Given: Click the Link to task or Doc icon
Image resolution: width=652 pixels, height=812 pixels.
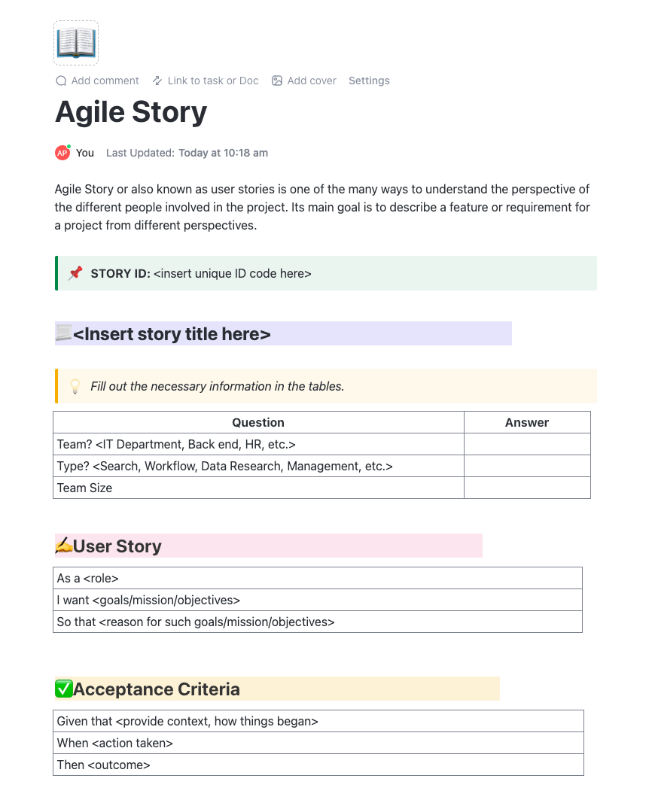Looking at the screenshot, I should [x=157, y=81].
